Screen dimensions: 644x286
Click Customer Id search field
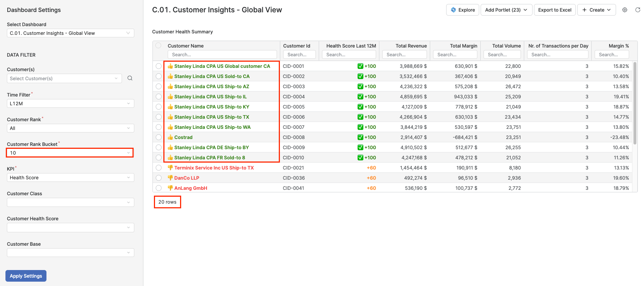(x=299, y=54)
